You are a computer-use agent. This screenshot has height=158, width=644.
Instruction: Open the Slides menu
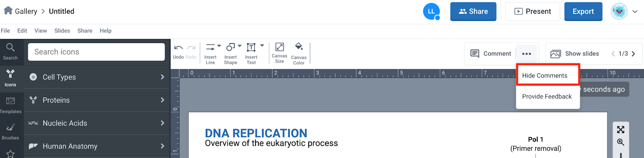pyautogui.click(x=62, y=31)
